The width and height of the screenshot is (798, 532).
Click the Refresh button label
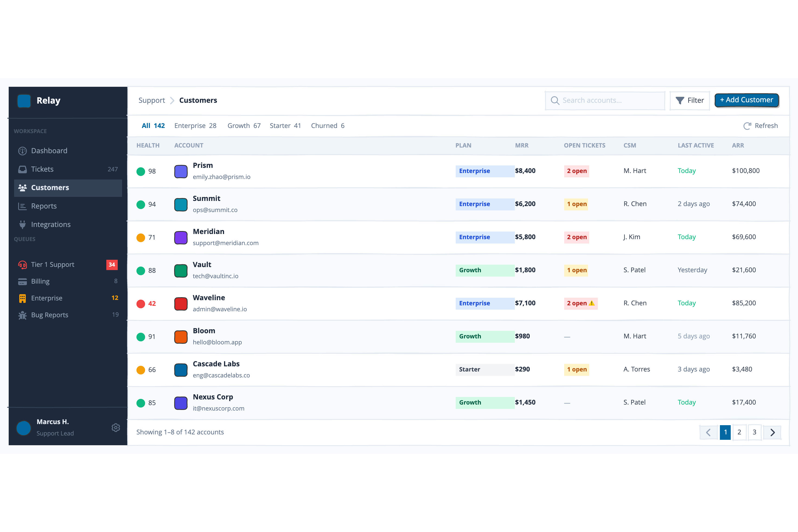[766, 126]
